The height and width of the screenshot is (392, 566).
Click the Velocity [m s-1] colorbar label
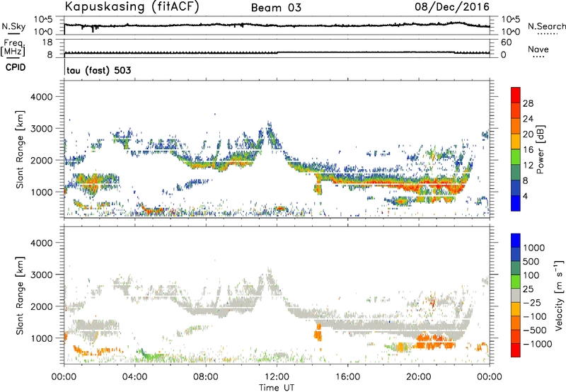point(559,295)
